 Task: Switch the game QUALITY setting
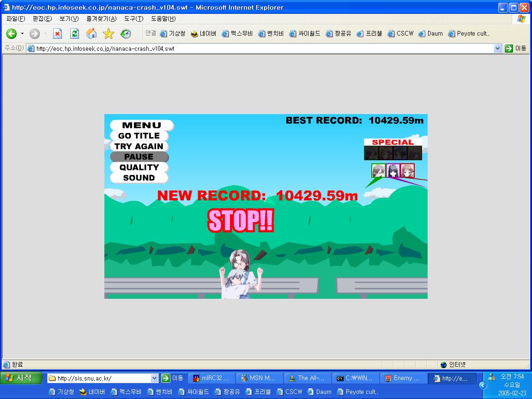(x=139, y=167)
